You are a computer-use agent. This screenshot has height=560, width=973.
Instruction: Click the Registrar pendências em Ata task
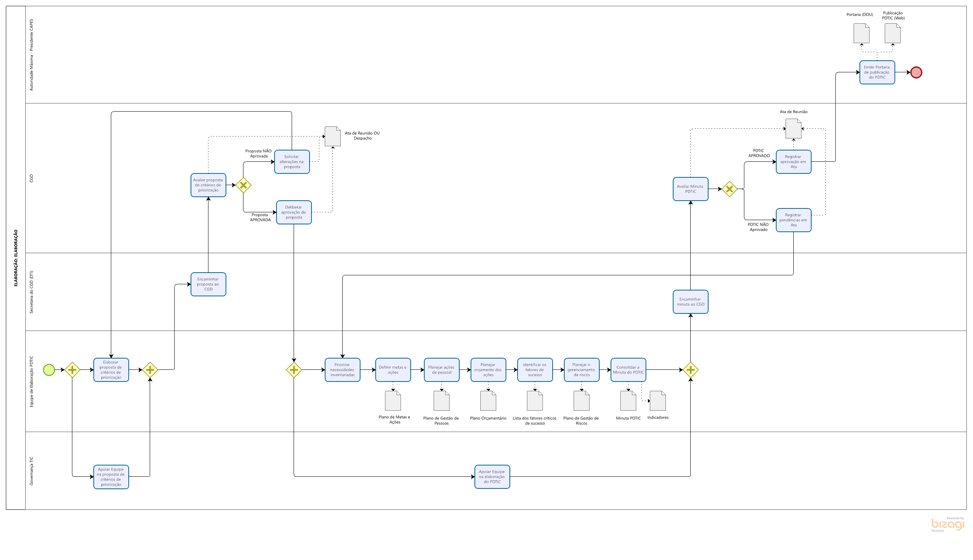coord(793,220)
